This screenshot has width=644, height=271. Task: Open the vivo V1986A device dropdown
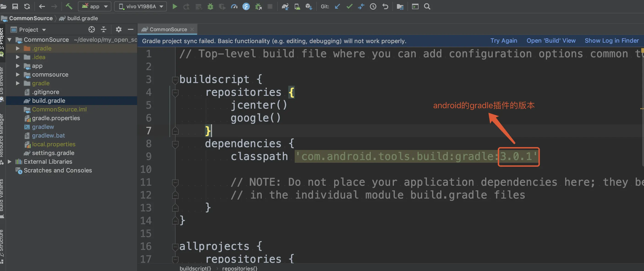(141, 6)
